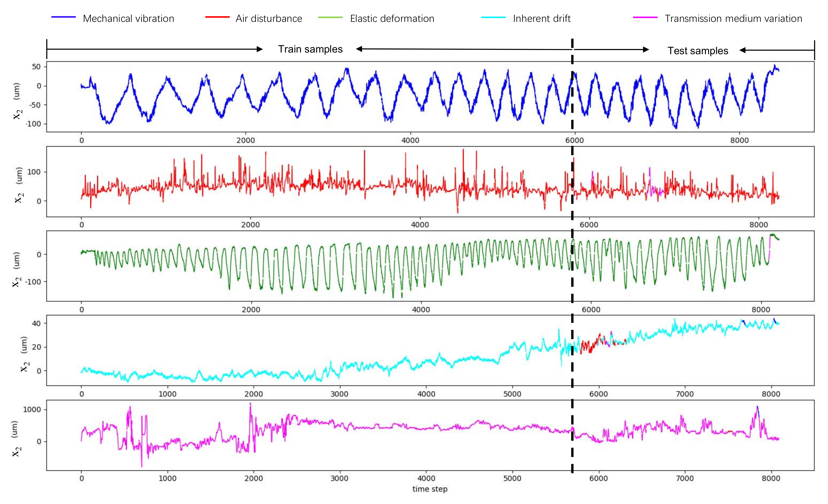
Task: Click the time step axis label
Action: pos(430,489)
